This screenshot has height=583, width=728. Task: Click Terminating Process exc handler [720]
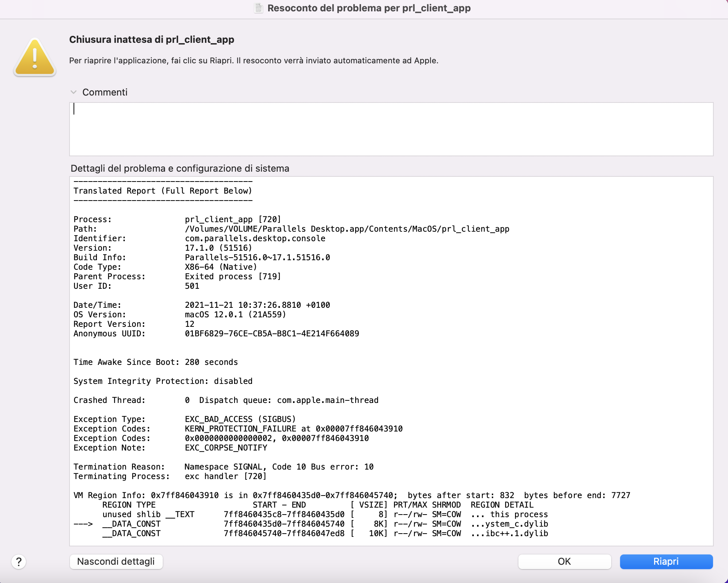coord(170,477)
